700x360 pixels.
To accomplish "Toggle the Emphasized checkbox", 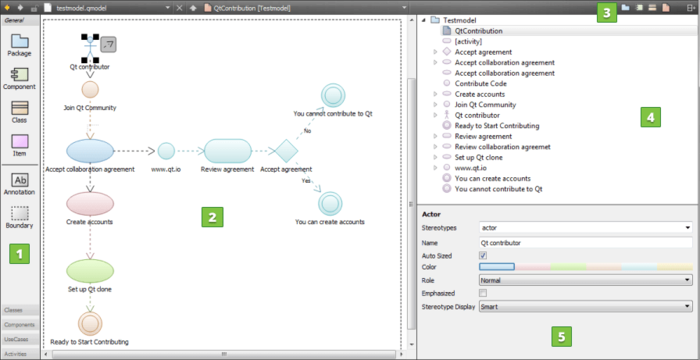I will (483, 293).
